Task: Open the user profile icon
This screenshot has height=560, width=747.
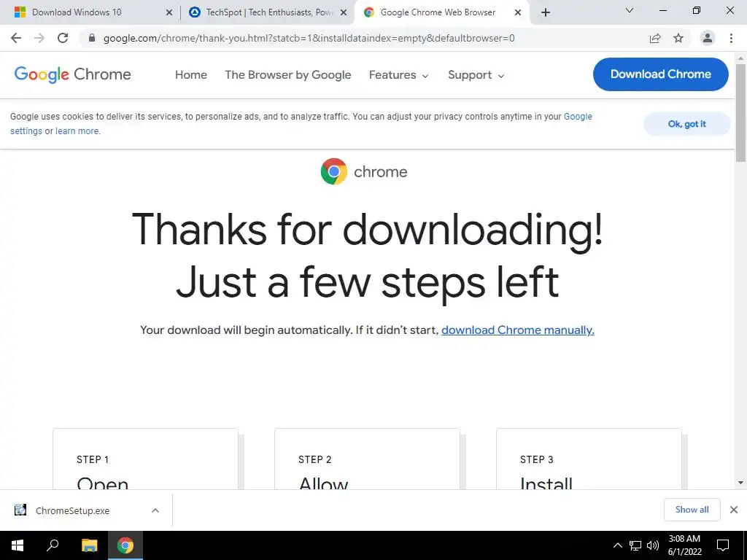Action: tap(708, 38)
